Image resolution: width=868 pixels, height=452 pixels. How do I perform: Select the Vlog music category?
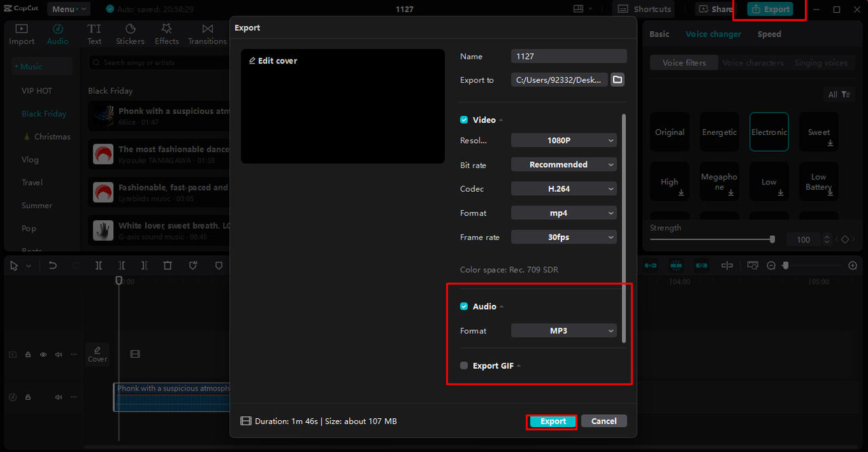30,160
